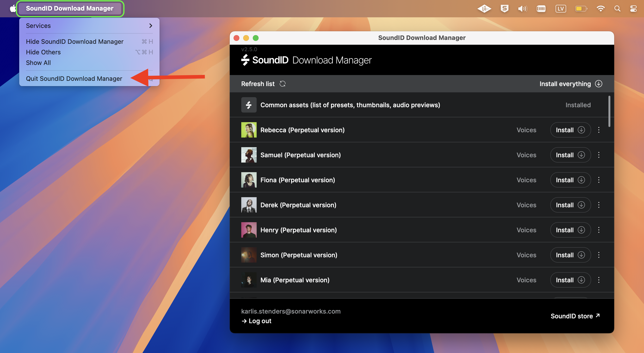644x353 pixels.
Task: Click Log out link
Action: [x=256, y=321]
